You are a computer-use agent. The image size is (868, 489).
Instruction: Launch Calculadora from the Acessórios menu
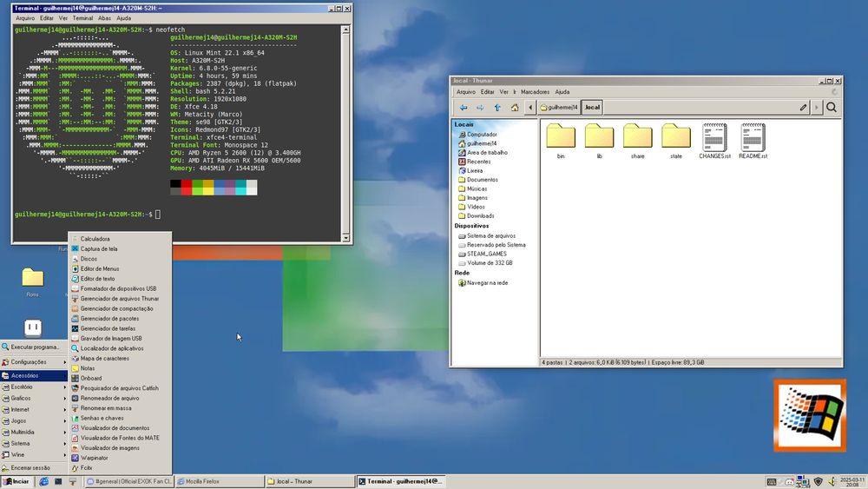tap(120, 239)
